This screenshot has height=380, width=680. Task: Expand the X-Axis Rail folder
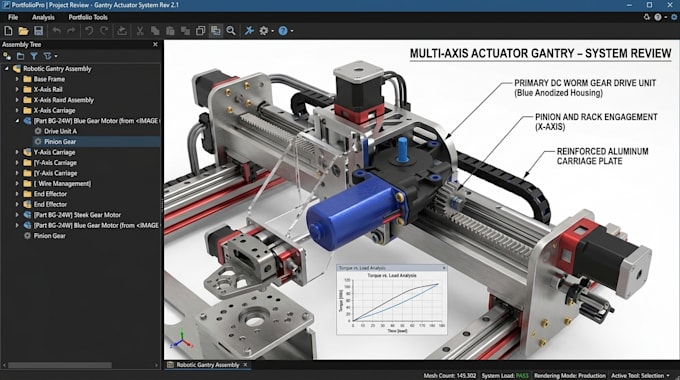tap(17, 89)
